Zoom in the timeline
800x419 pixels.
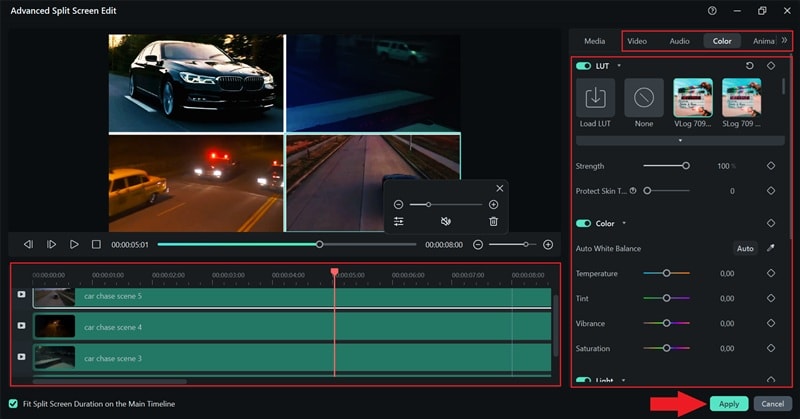point(548,245)
